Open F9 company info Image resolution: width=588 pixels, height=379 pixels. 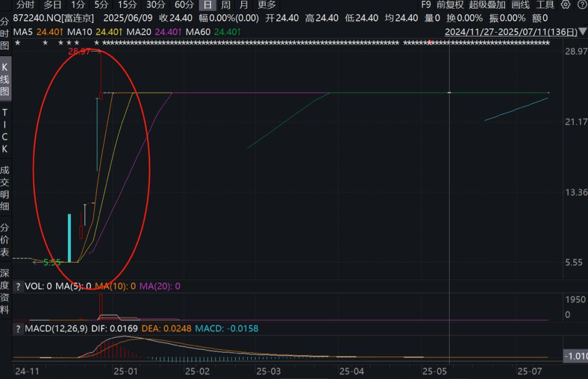point(426,5)
